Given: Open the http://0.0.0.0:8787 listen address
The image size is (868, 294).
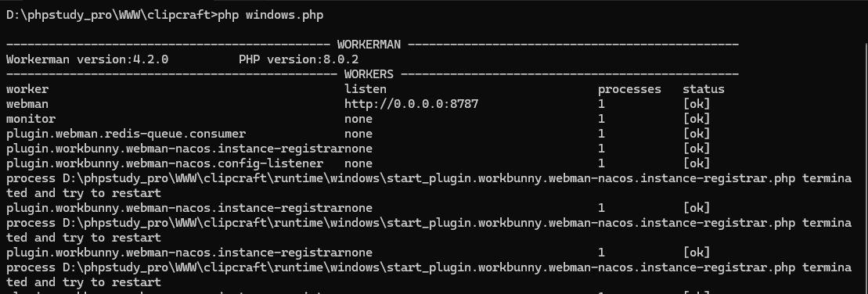Looking at the screenshot, I should [412, 104].
